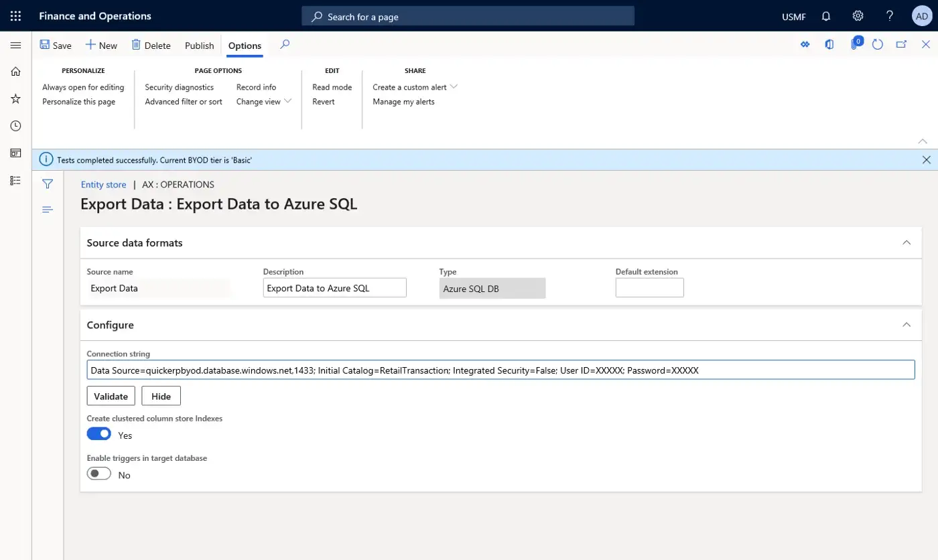Open in Office icon
This screenshot has height=560, width=938.
pyautogui.click(x=829, y=45)
